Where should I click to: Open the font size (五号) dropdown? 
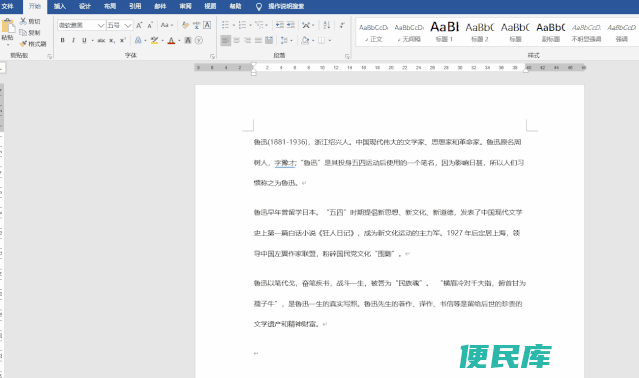(128, 25)
